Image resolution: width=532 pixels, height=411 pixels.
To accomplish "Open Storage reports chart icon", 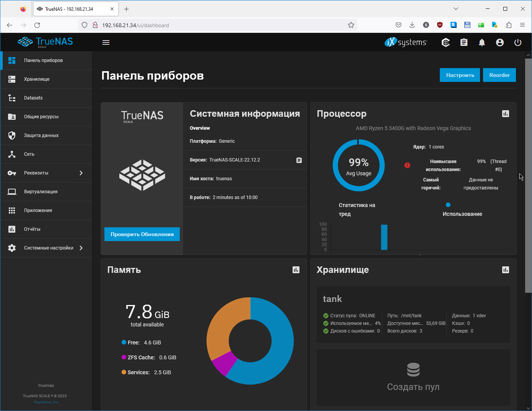I will pos(506,270).
